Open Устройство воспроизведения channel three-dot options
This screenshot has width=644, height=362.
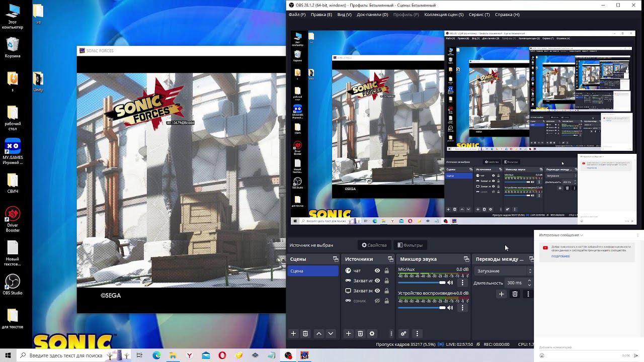tap(462, 308)
